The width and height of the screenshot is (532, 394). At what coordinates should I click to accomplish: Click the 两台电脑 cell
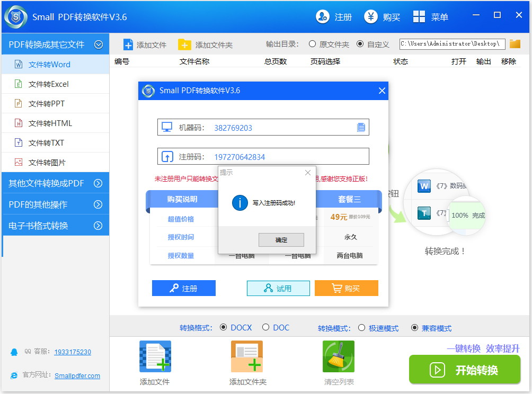coord(350,256)
